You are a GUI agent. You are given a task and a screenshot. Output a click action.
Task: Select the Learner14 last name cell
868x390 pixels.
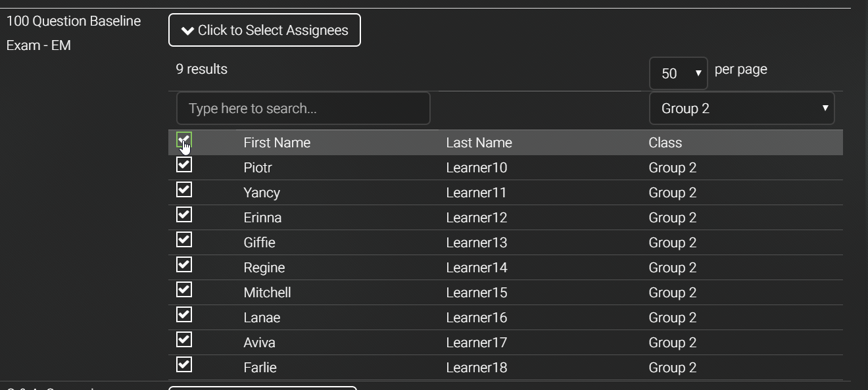(476, 268)
